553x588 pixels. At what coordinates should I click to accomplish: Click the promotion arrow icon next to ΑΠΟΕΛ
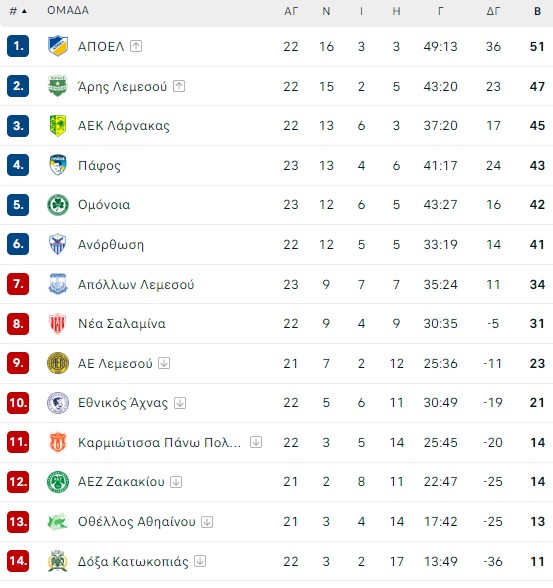[136, 46]
